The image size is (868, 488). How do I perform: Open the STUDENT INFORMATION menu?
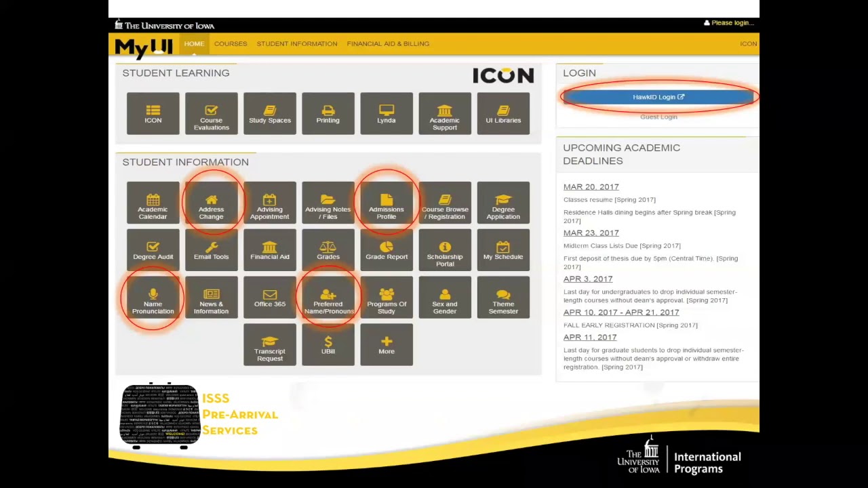[x=297, y=43]
